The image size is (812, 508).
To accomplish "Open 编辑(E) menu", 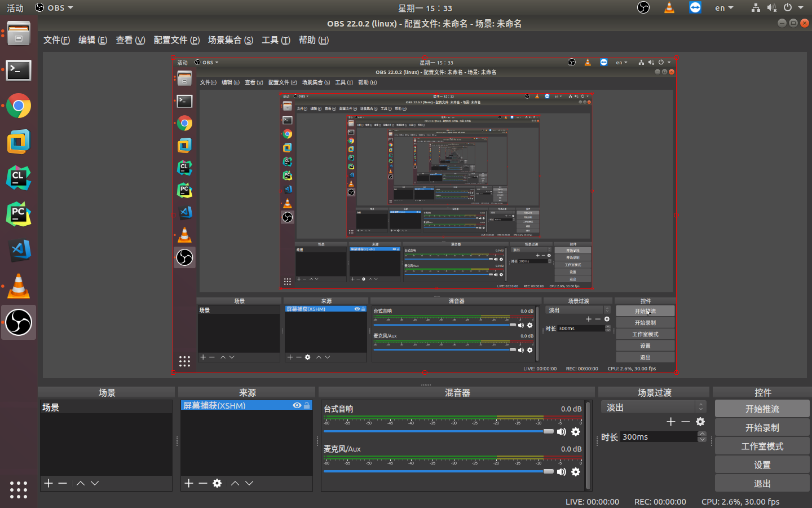I will pos(92,40).
